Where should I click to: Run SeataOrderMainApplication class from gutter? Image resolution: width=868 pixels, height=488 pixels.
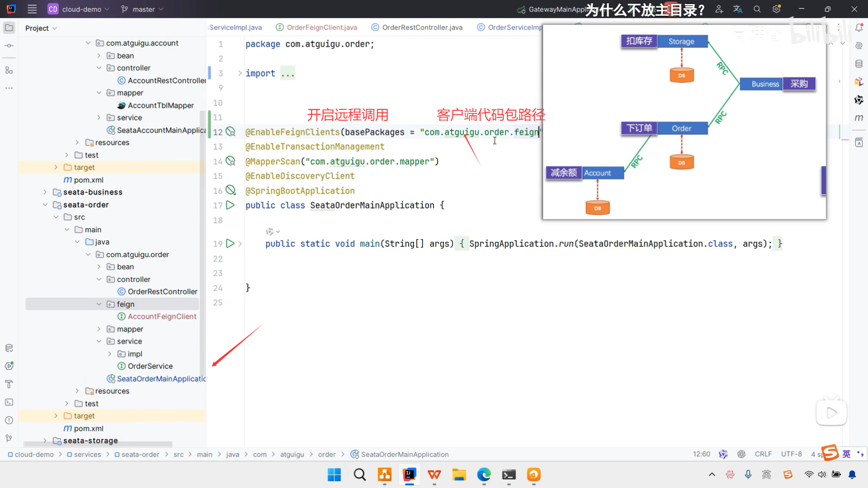230,205
